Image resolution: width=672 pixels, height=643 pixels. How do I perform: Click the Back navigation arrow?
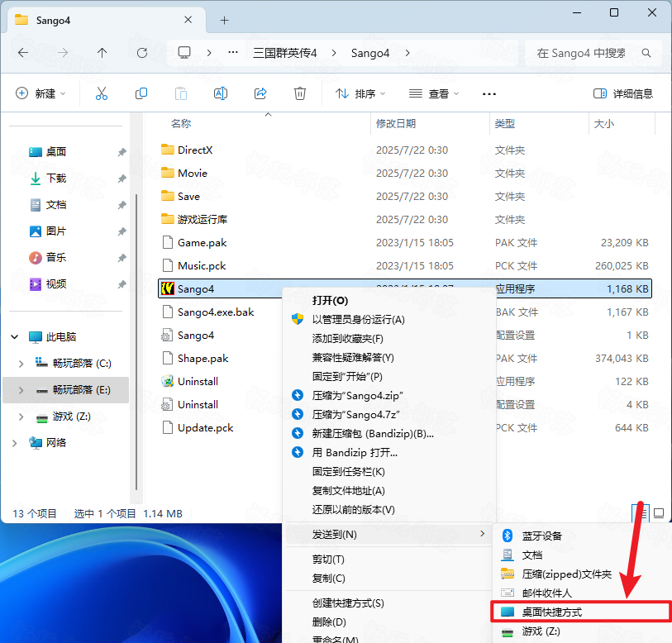(x=23, y=53)
